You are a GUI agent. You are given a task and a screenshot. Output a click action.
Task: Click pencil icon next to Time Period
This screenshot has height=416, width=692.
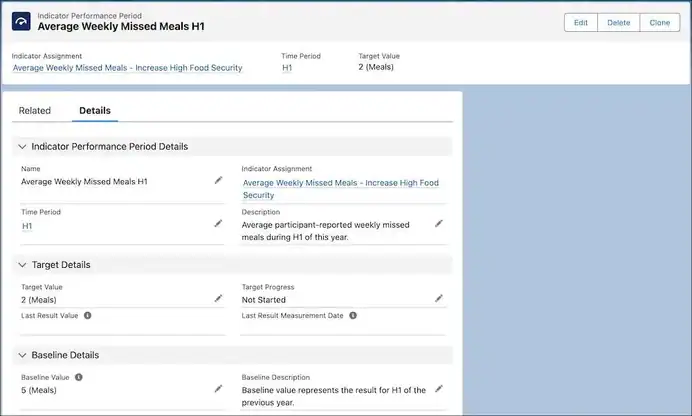click(x=218, y=224)
